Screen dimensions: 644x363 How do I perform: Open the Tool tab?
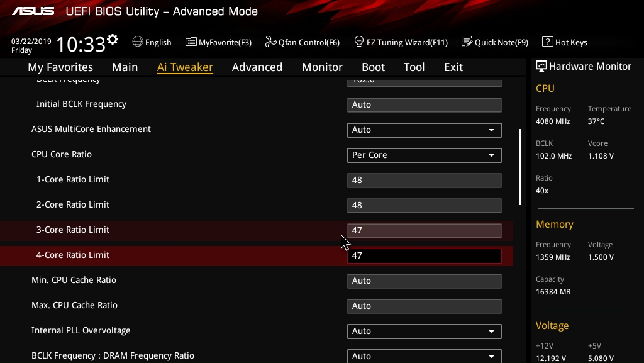pos(414,67)
